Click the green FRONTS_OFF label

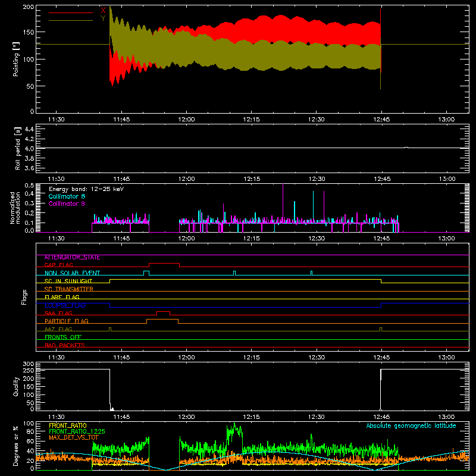(x=63, y=337)
